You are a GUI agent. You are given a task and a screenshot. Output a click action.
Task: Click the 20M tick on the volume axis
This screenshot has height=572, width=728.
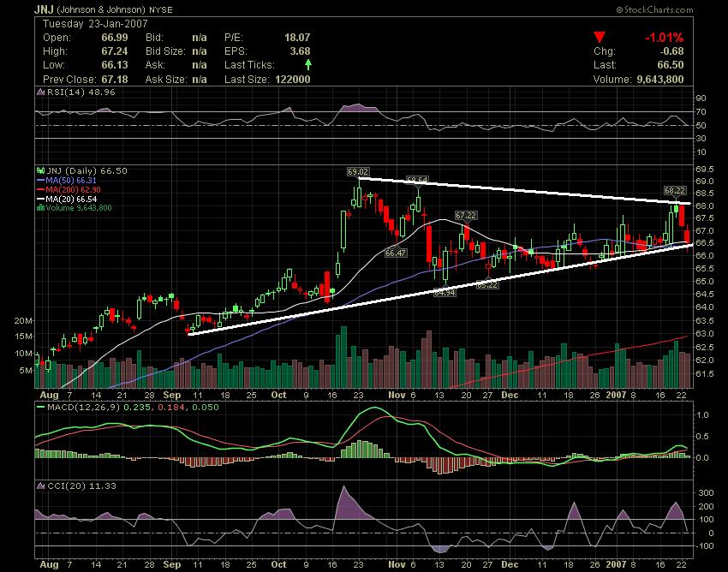pos(24,321)
